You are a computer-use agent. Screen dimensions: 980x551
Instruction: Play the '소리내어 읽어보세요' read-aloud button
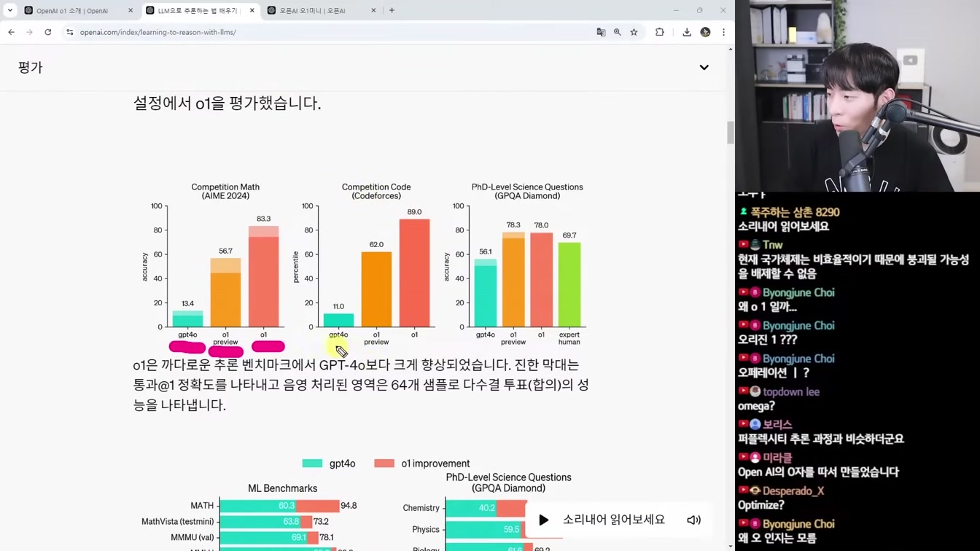543,520
